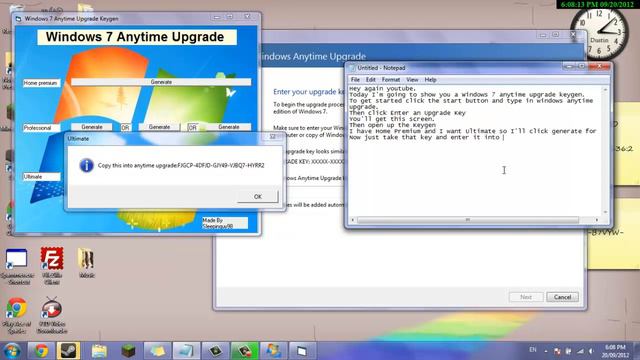
Task: Click Next in Windows Anytime Upgrade window
Action: coord(526,297)
